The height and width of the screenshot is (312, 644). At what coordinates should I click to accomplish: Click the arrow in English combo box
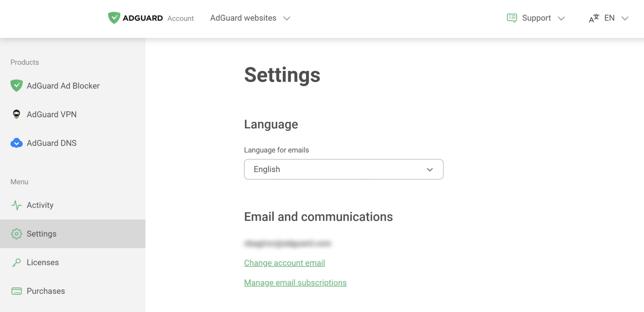tap(430, 170)
